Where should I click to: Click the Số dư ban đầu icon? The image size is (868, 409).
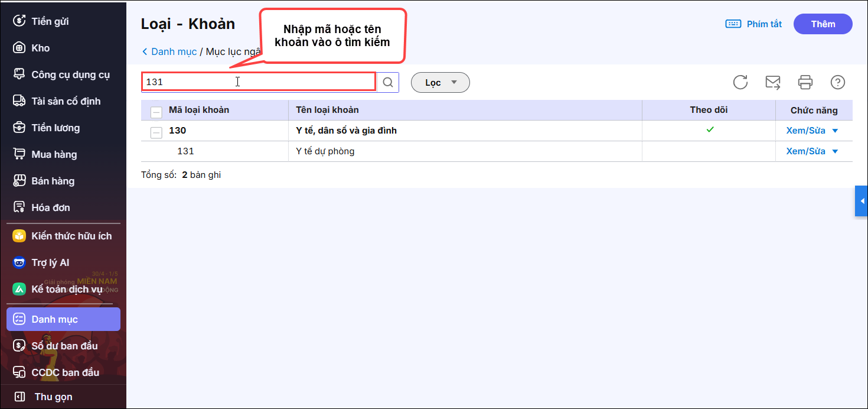click(x=19, y=346)
